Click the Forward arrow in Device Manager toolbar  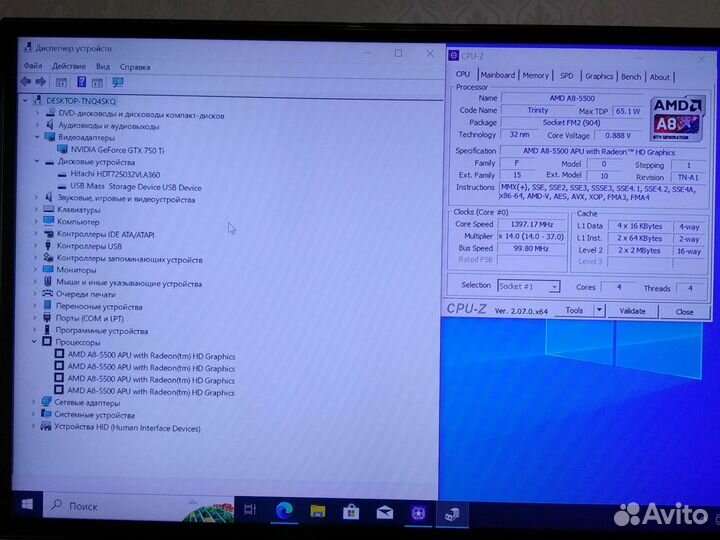pos(40,82)
